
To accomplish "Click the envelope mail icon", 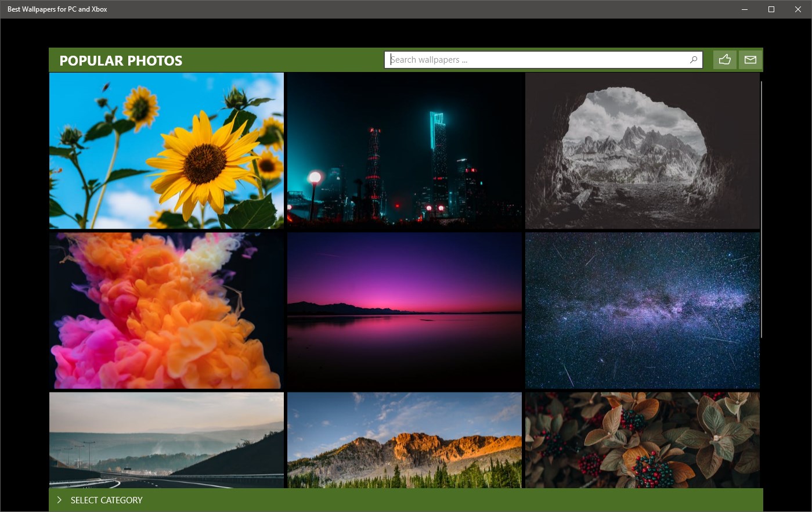I will pyautogui.click(x=750, y=60).
